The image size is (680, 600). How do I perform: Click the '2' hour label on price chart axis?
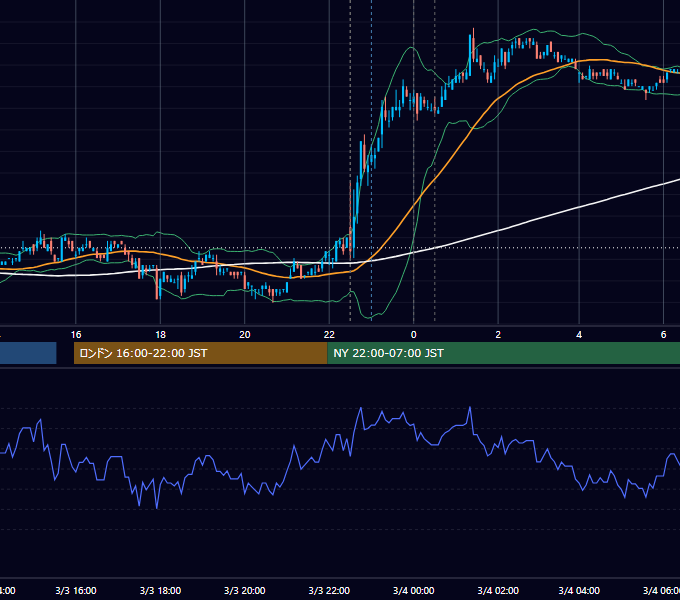(498, 335)
